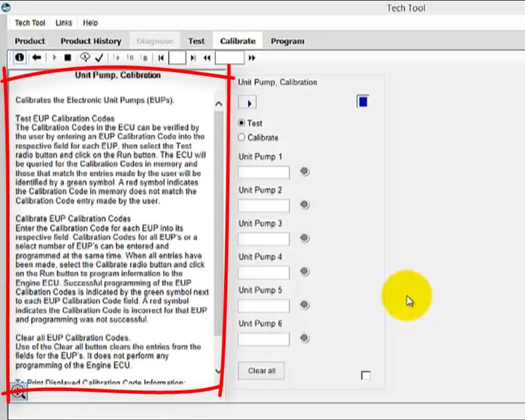Open the Links menu
Image resolution: width=525 pixels, height=420 pixels.
pyautogui.click(x=64, y=23)
